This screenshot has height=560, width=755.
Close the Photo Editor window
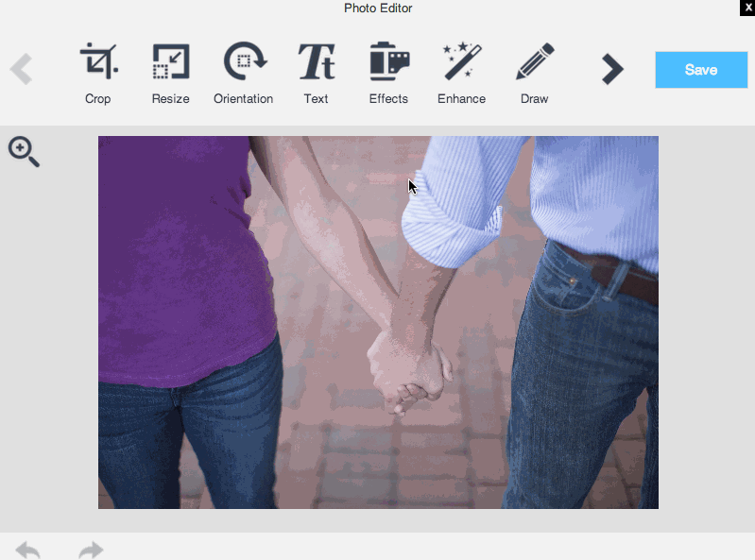pyautogui.click(x=747, y=8)
